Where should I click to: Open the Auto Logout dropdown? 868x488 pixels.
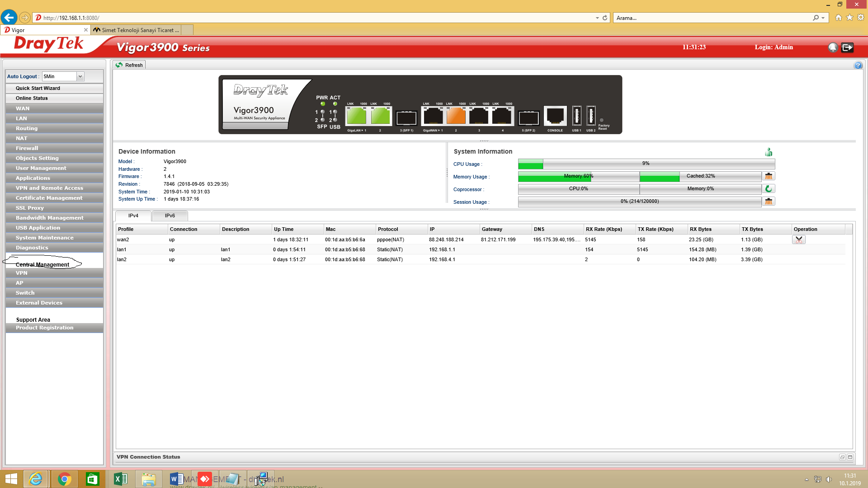tap(80, 76)
